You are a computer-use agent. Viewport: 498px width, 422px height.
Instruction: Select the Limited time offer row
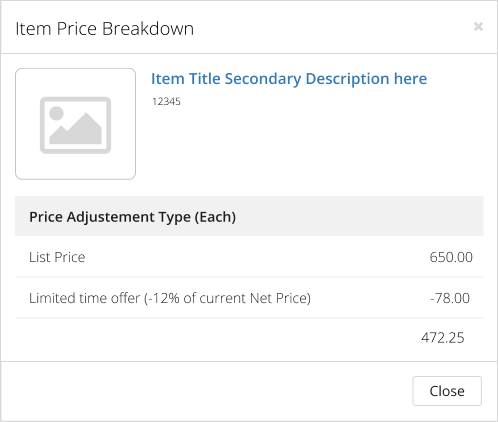pyautogui.click(x=249, y=298)
